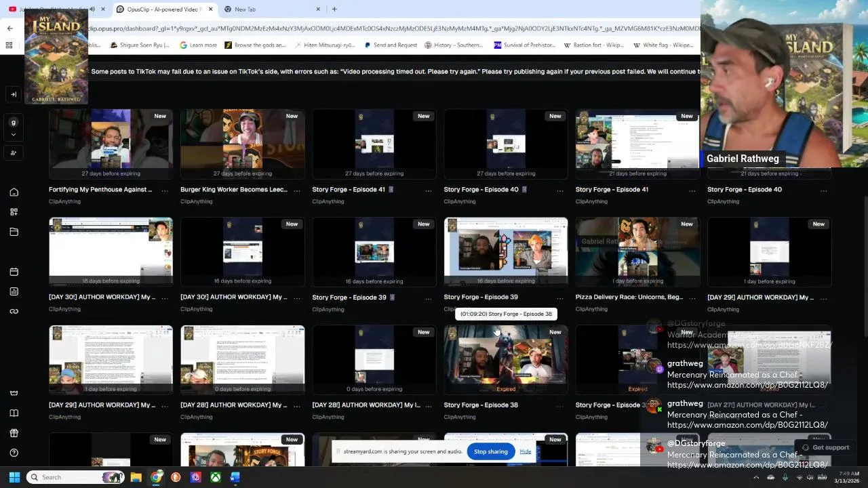Image resolution: width=868 pixels, height=488 pixels.
Task: Open options menu for Story Forge Episode 38
Action: click(x=560, y=406)
